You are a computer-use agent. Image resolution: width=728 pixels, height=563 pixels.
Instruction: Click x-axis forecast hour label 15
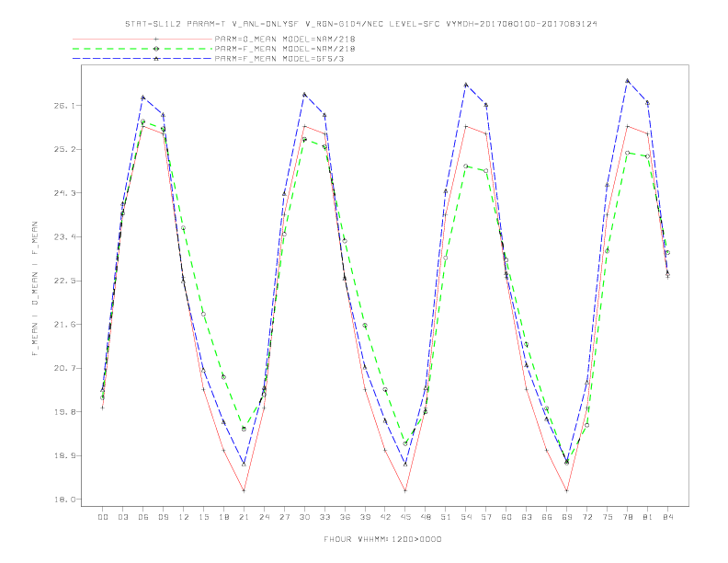click(x=203, y=517)
